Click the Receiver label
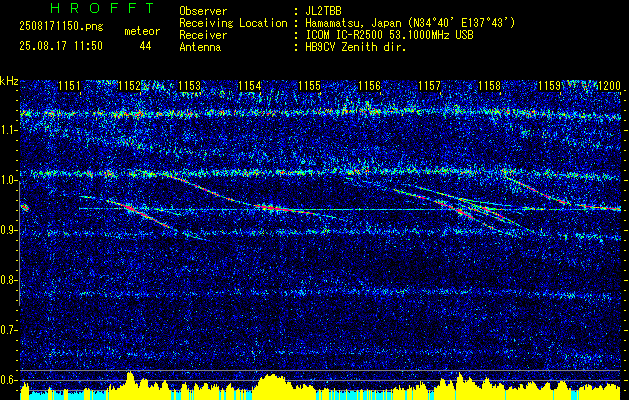Viewport: 629px width, 400px height. (x=203, y=35)
